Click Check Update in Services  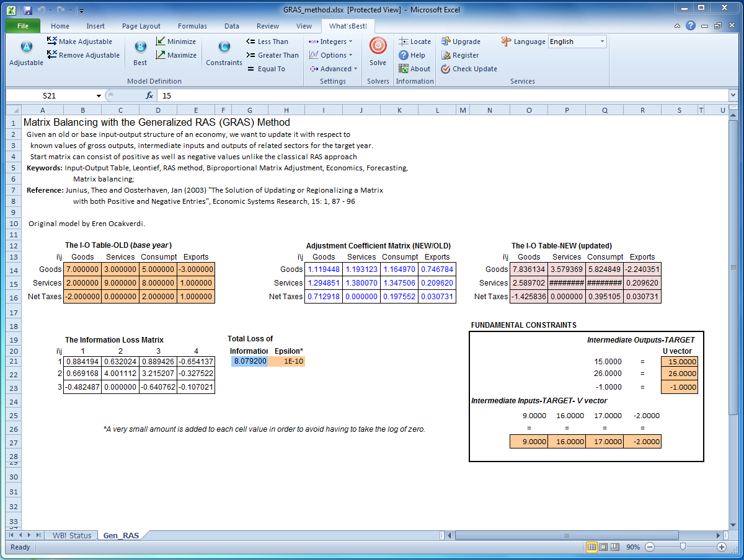(x=469, y=69)
